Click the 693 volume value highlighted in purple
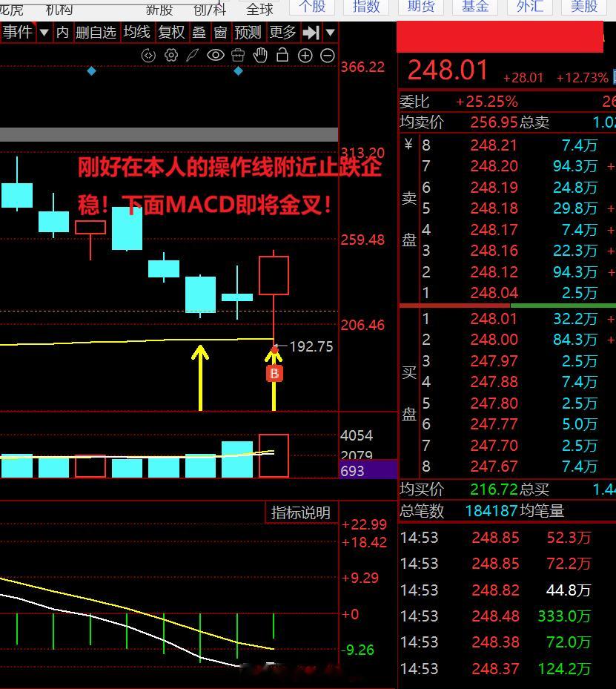Screen dimensions: 616x689 (353, 471)
